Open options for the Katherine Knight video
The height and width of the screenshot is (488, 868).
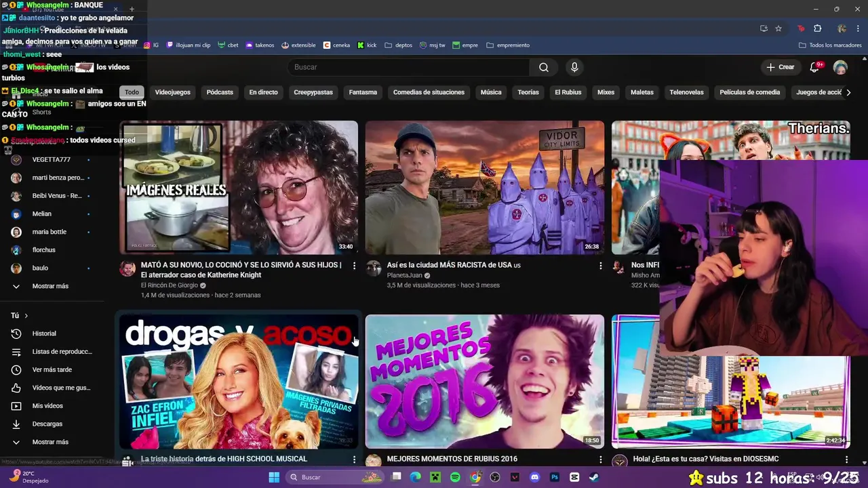pyautogui.click(x=354, y=266)
